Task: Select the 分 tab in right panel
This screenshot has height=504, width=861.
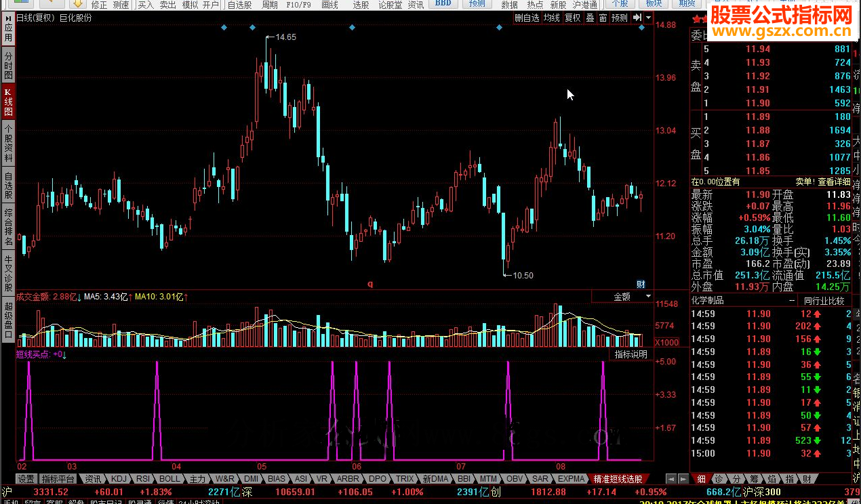Action: tap(736, 478)
